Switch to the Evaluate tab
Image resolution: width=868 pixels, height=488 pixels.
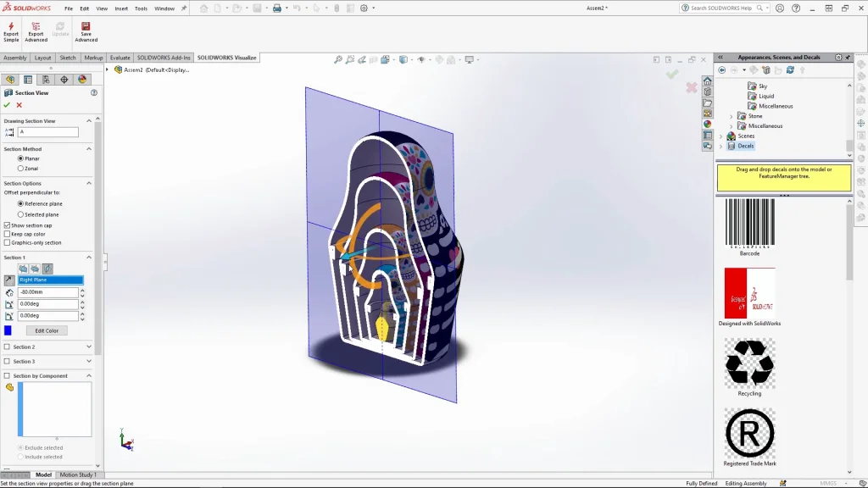pos(120,58)
